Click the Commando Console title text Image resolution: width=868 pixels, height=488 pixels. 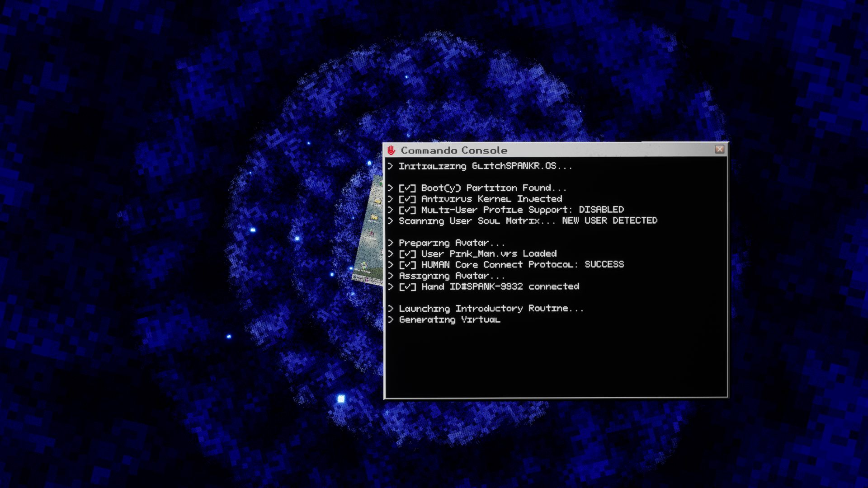[454, 150]
